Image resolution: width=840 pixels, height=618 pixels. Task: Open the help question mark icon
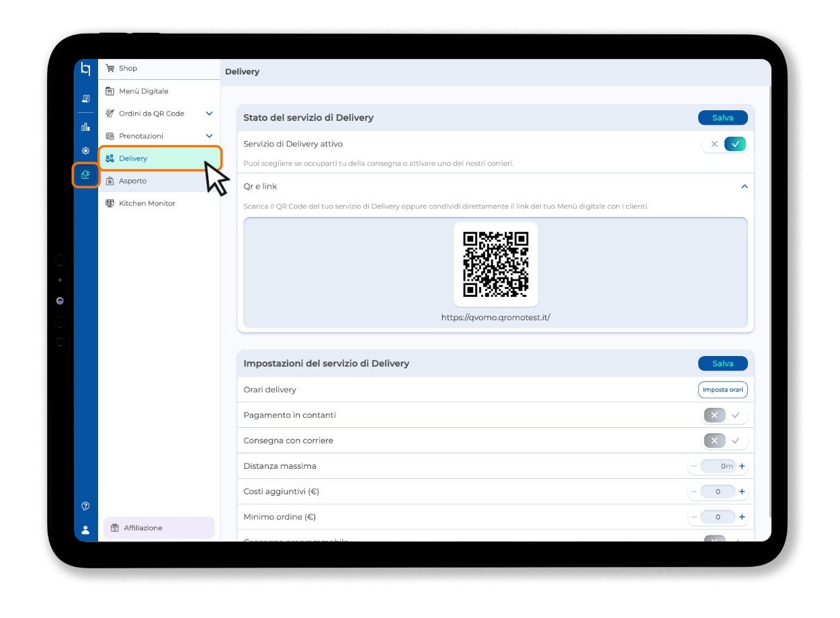(x=85, y=506)
